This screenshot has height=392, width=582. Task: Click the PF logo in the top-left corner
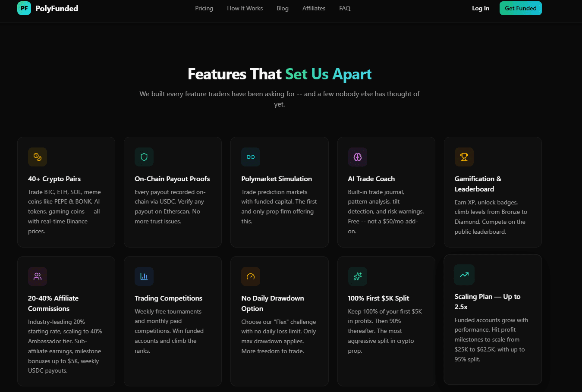point(24,8)
